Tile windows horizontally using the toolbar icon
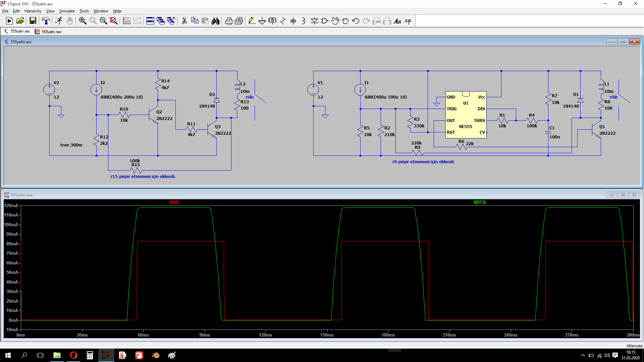The height and width of the screenshot is (362, 644). pyautogui.click(x=150, y=21)
